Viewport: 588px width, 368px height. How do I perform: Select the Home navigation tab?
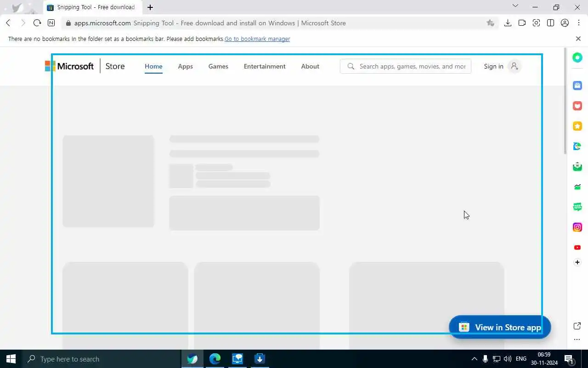[153, 66]
